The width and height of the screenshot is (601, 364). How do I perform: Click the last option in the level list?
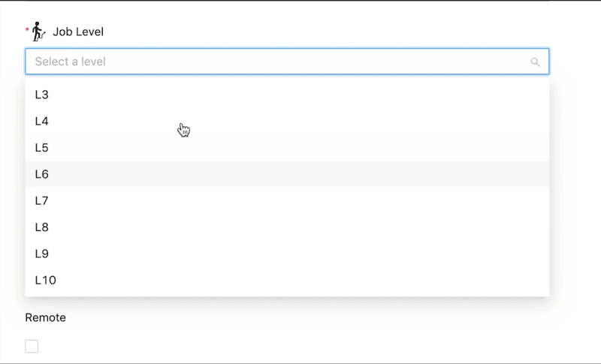pos(287,280)
